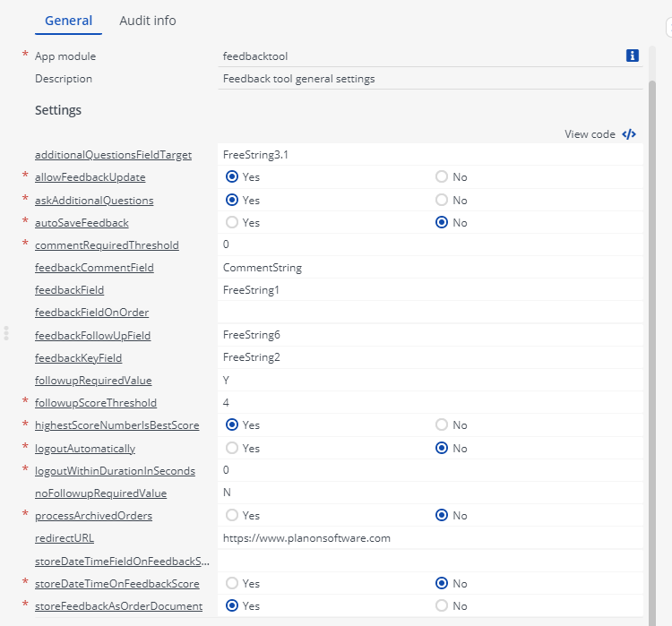Click the followupScoreThreshold value 4
672x626 pixels.
pyautogui.click(x=430, y=402)
